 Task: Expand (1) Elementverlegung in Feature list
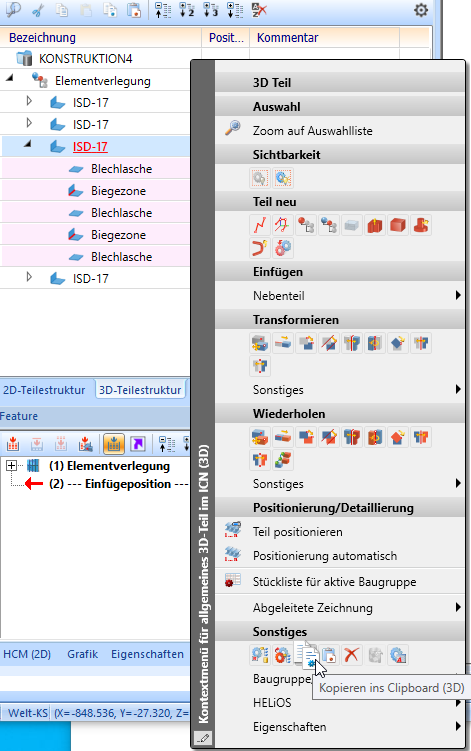click(x=11, y=466)
